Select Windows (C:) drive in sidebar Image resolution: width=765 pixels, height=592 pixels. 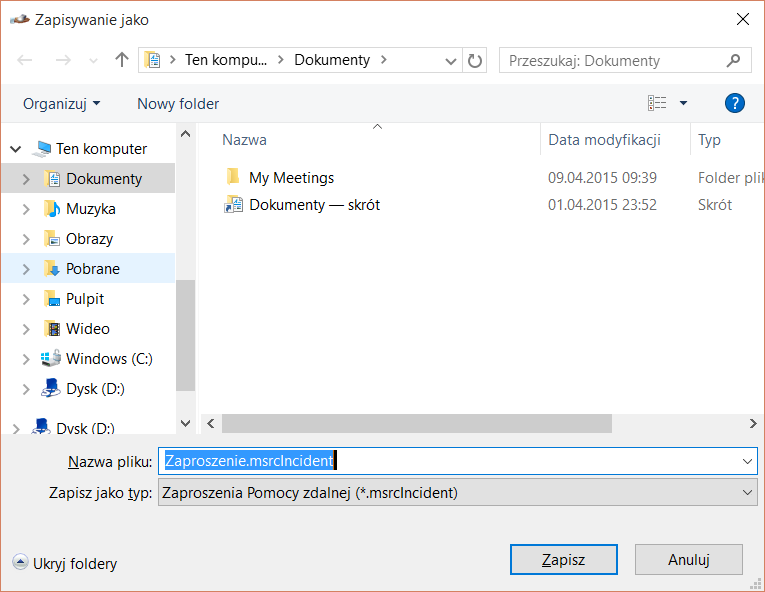point(108,359)
